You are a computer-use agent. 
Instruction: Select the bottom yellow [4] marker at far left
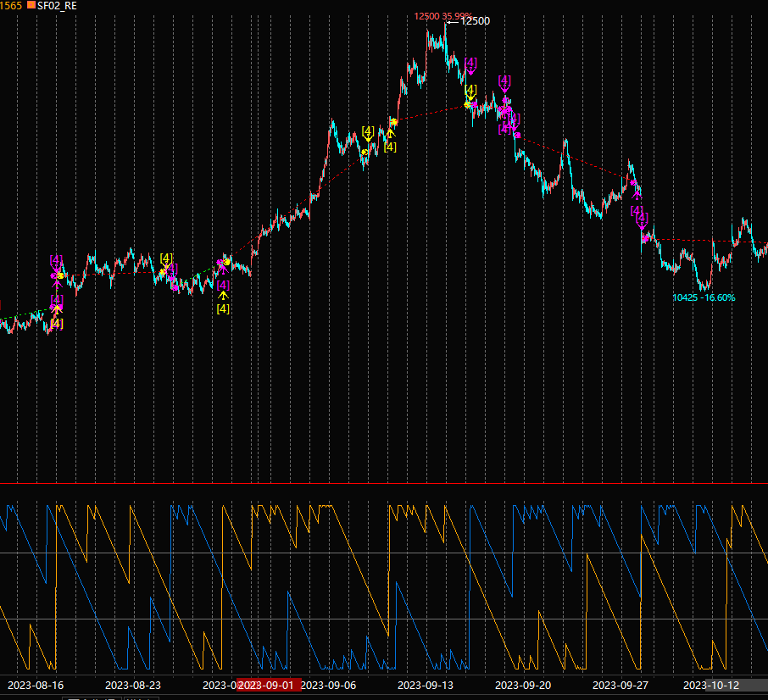tap(57, 323)
